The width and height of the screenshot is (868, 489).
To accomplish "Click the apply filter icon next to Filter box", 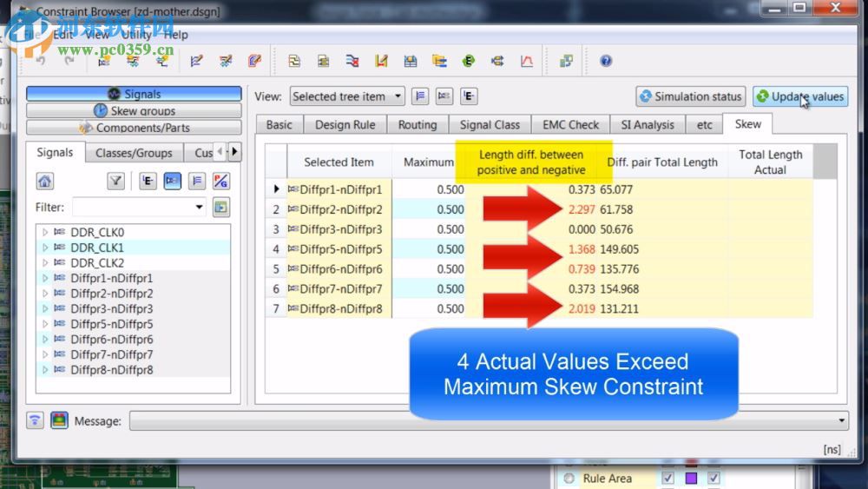I will pos(220,207).
